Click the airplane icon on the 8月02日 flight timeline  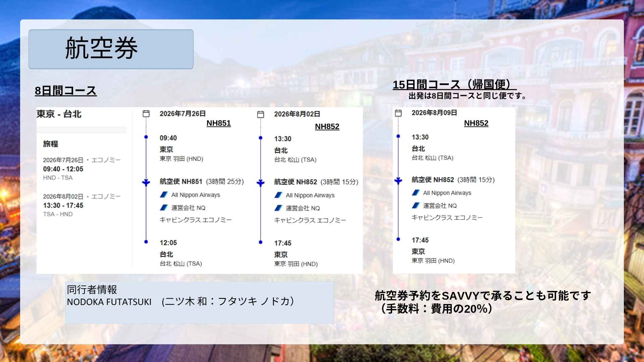pos(260,183)
